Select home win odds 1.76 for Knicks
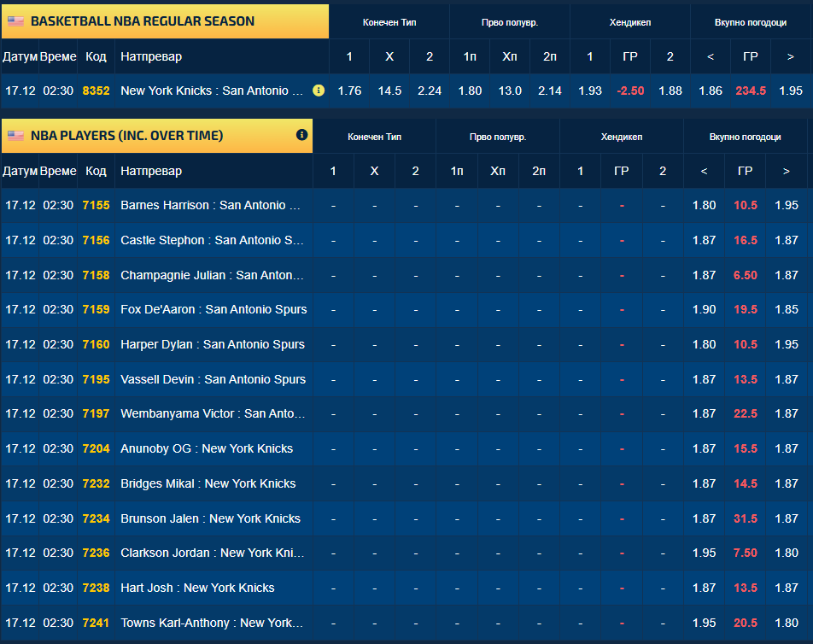The width and height of the screenshot is (813, 644). coord(349,91)
